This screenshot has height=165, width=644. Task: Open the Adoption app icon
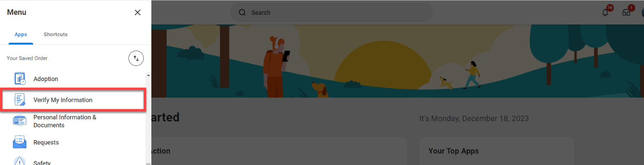pos(20,79)
